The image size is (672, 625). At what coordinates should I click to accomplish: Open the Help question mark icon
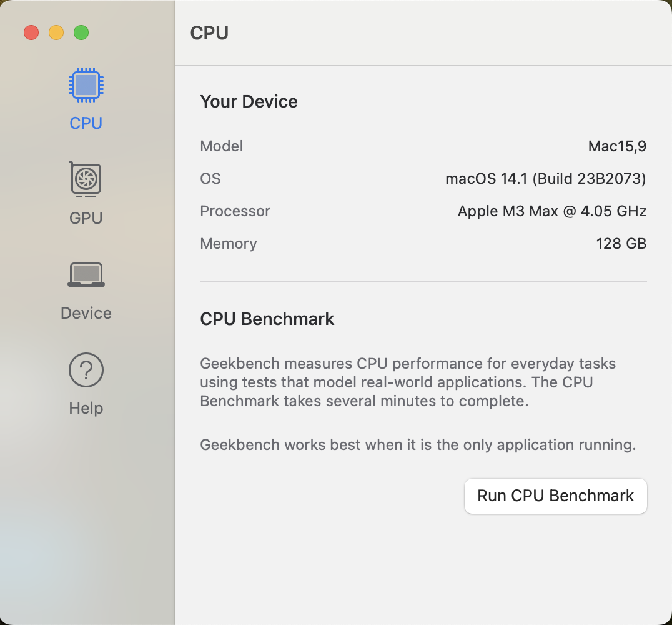86,370
